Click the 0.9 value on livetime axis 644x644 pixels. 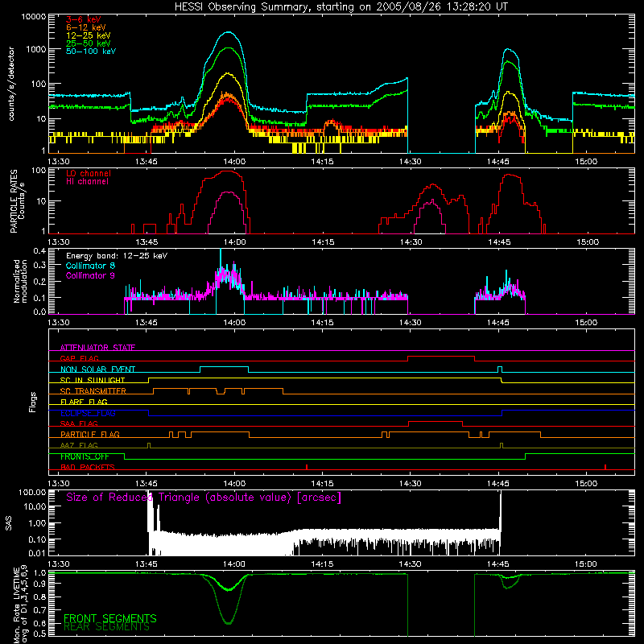39,584
